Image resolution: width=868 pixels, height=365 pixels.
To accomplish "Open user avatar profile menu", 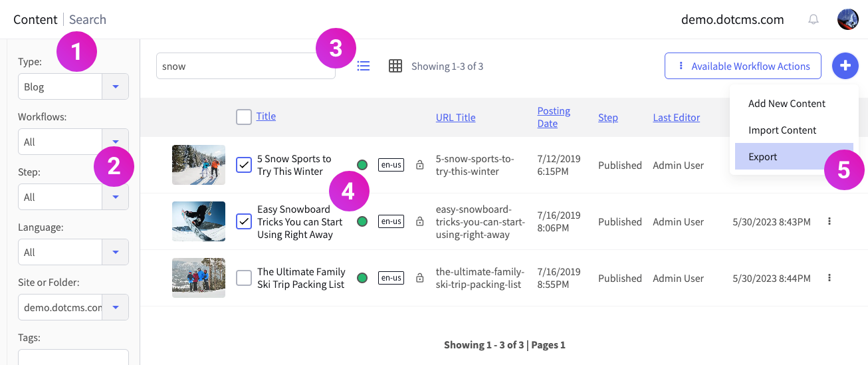I will (x=848, y=19).
